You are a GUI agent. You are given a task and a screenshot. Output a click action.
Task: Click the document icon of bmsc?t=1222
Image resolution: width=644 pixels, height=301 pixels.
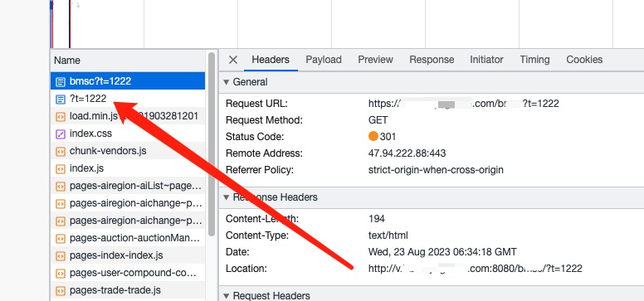(x=61, y=82)
